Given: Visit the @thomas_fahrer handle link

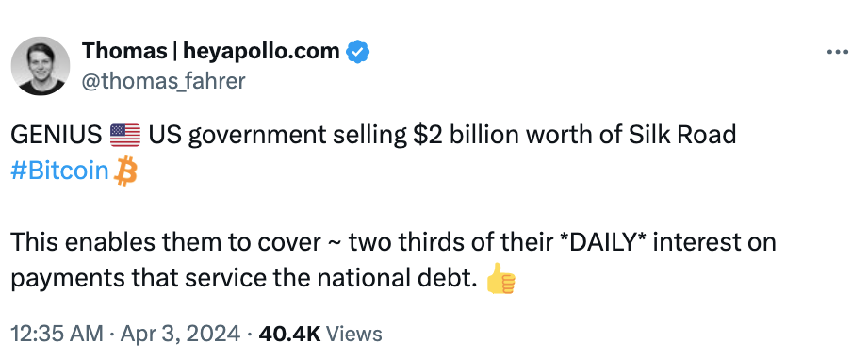Looking at the screenshot, I should pos(163,81).
